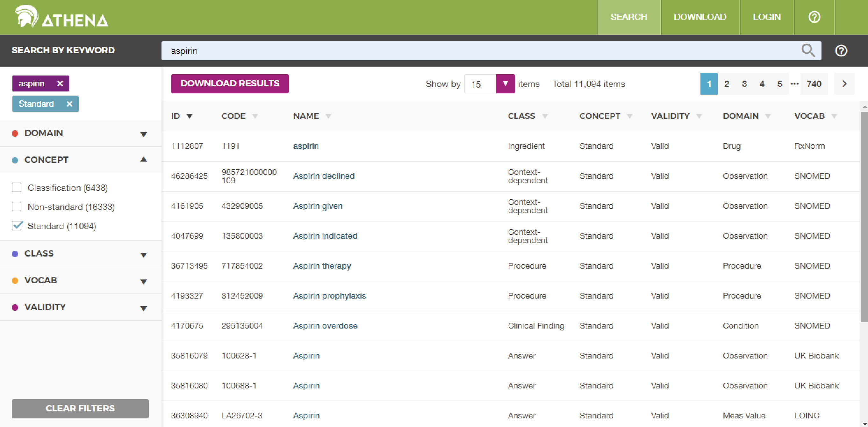Enable the Non-standard (16333) checkbox
Screen dimensions: 868x427
tap(17, 206)
